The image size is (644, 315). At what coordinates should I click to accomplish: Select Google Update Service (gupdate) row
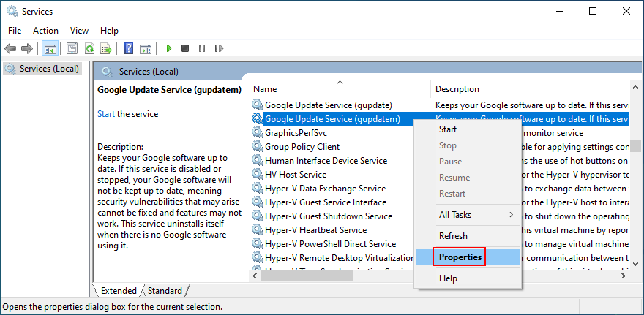[440, 105]
